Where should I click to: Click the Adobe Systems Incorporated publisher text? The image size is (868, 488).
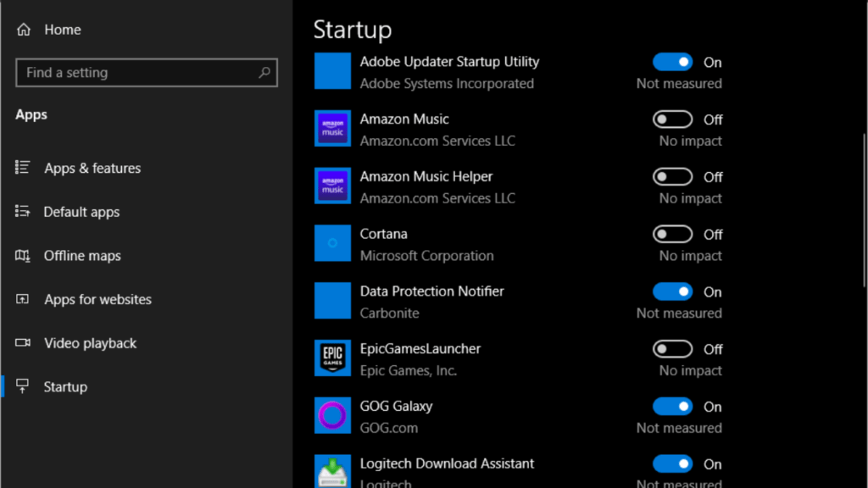coord(447,84)
